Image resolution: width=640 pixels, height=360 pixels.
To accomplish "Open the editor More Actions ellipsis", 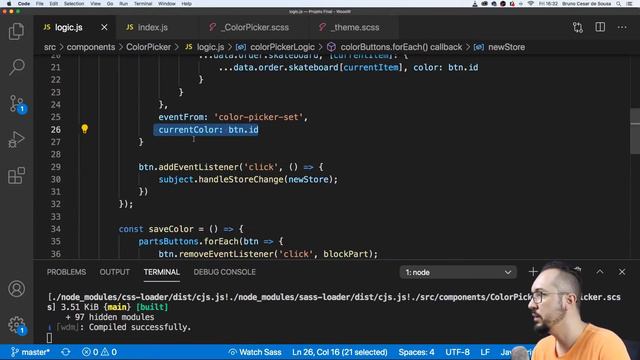I will click(x=622, y=27).
